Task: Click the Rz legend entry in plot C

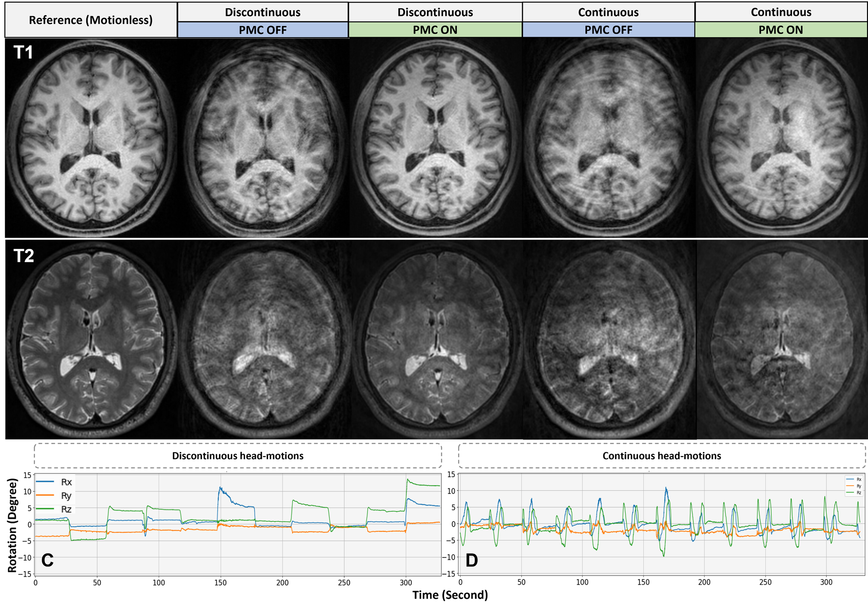Action: (66, 509)
